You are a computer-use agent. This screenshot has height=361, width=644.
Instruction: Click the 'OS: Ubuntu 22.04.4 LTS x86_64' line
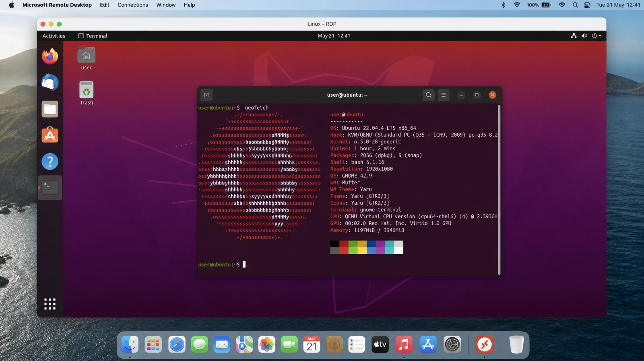[373, 128]
